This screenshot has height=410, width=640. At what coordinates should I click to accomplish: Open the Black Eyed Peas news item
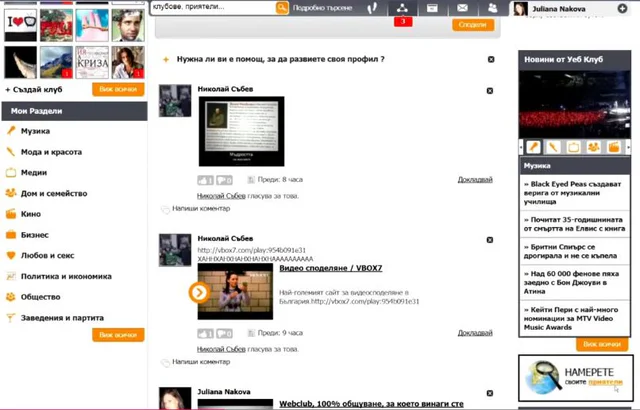click(573, 193)
